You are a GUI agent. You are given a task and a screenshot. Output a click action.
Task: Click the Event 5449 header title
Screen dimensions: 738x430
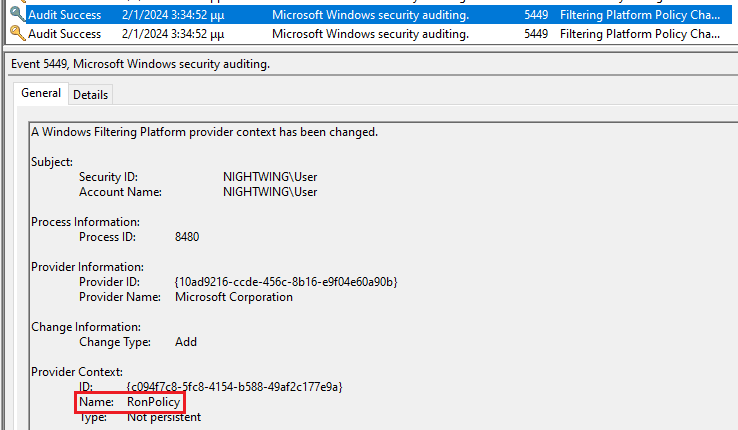click(140, 64)
